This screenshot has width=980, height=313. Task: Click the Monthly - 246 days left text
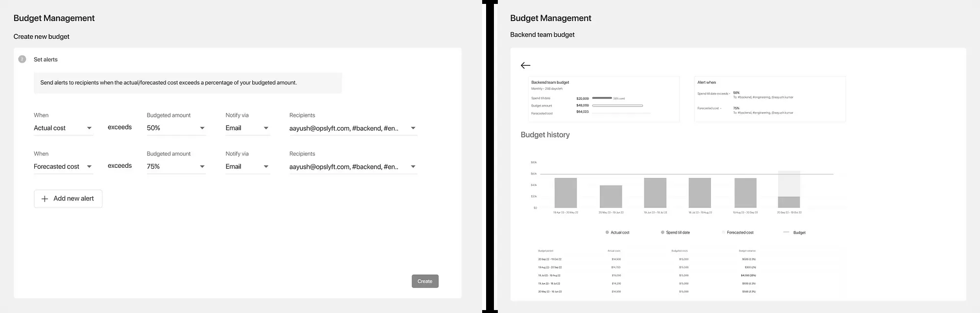pyautogui.click(x=547, y=89)
